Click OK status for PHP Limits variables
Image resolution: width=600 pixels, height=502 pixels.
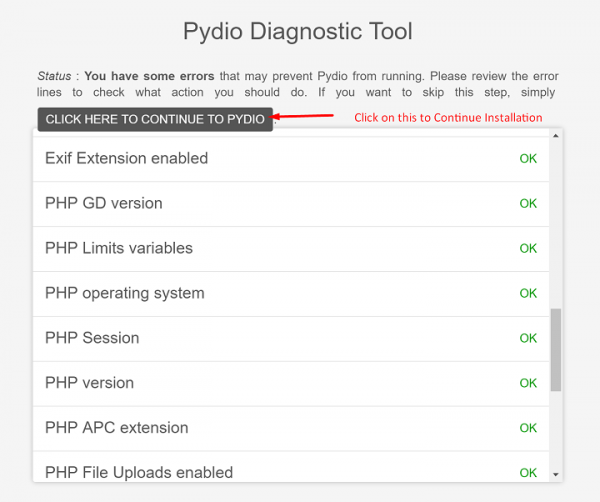coord(528,248)
